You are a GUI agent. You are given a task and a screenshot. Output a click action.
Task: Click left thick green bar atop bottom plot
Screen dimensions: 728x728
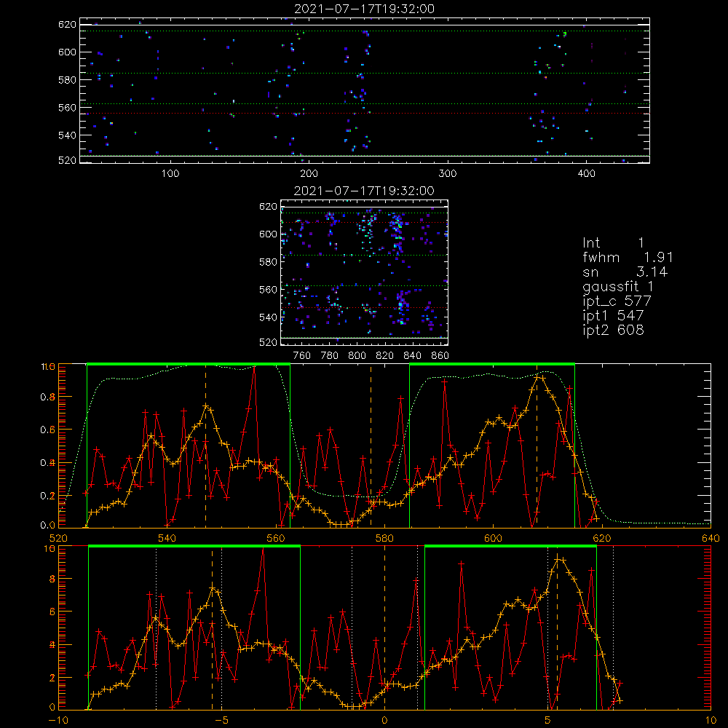click(x=194, y=546)
